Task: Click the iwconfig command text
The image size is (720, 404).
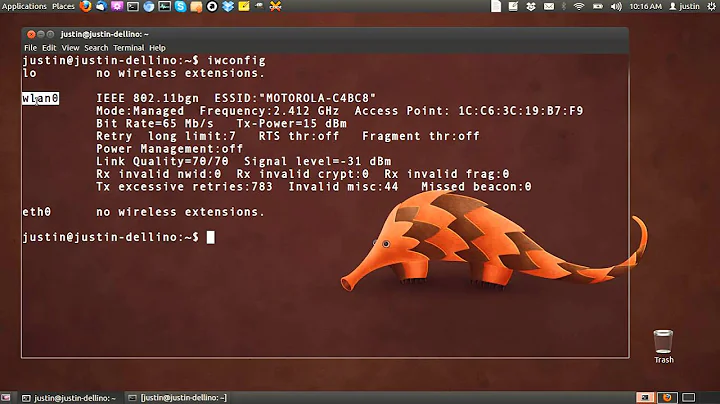Action: [236, 61]
